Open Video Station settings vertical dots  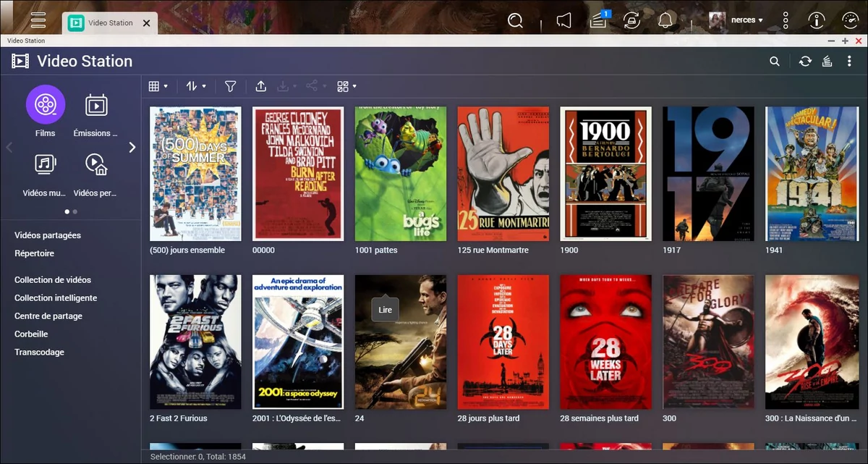coord(849,62)
